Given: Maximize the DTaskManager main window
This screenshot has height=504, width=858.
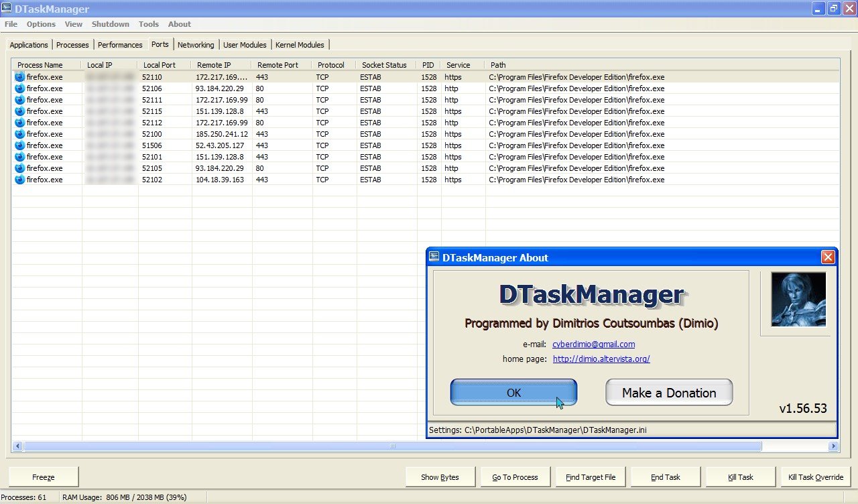Looking at the screenshot, I should (833, 9).
